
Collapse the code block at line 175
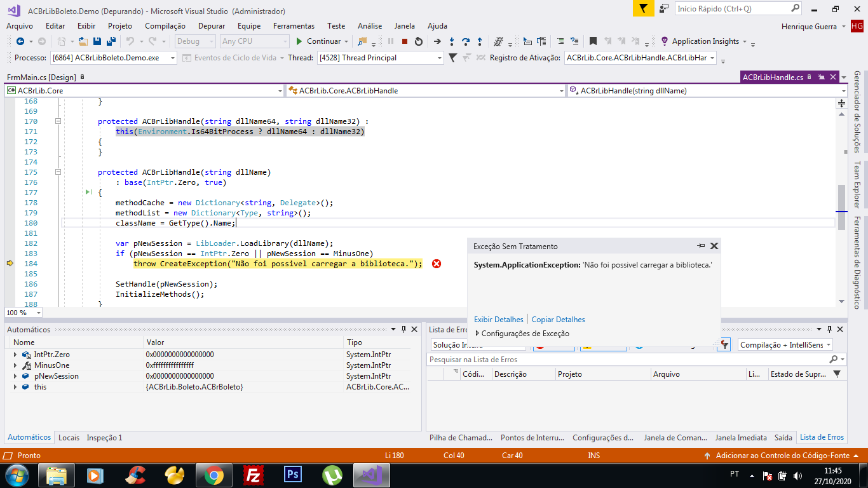click(58, 172)
